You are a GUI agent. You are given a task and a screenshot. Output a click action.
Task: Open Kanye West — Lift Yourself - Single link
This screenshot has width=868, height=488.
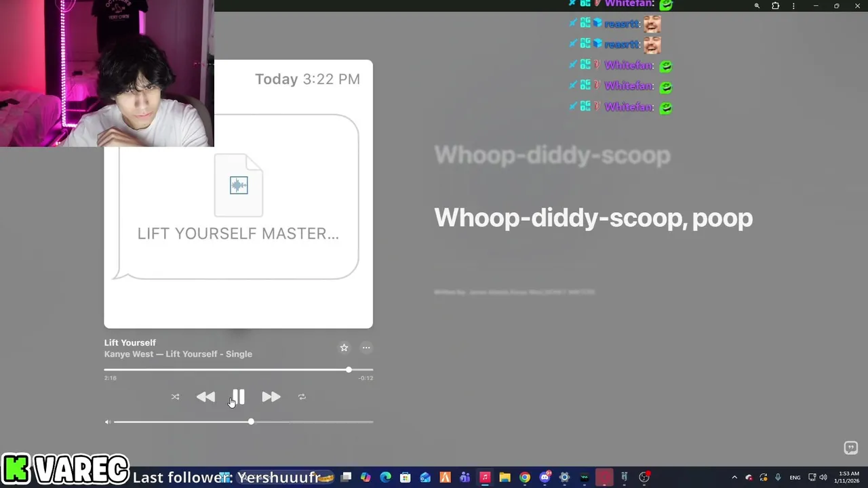tap(178, 354)
